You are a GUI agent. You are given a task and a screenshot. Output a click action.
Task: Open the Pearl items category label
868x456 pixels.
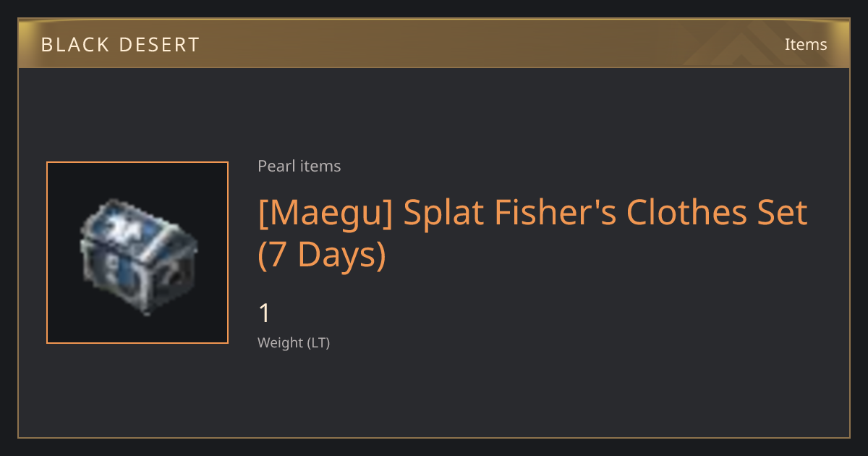299,166
